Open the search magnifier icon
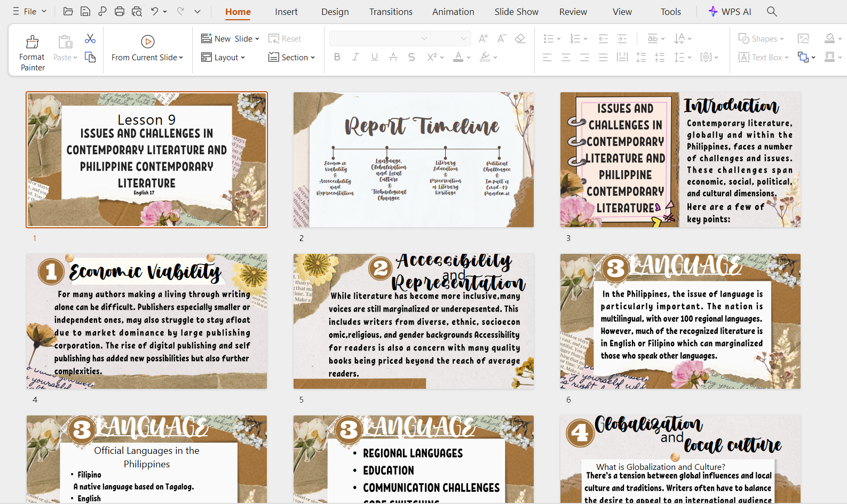 (771, 11)
